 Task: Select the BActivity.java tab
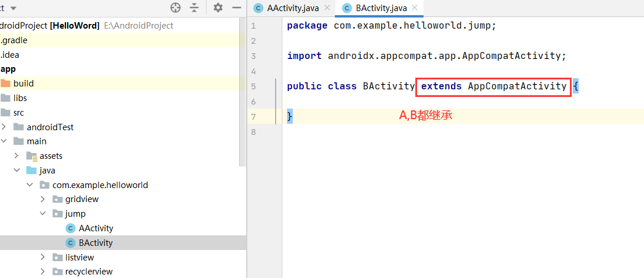click(381, 8)
